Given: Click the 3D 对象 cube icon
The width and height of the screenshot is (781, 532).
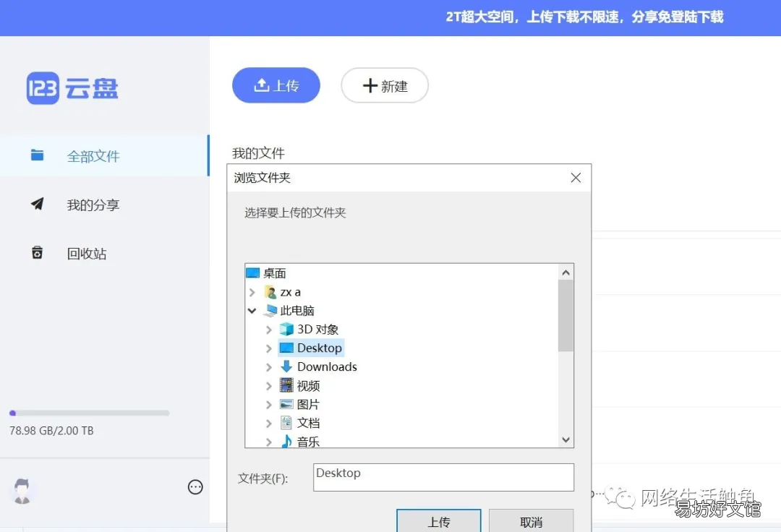Looking at the screenshot, I should pos(286,329).
